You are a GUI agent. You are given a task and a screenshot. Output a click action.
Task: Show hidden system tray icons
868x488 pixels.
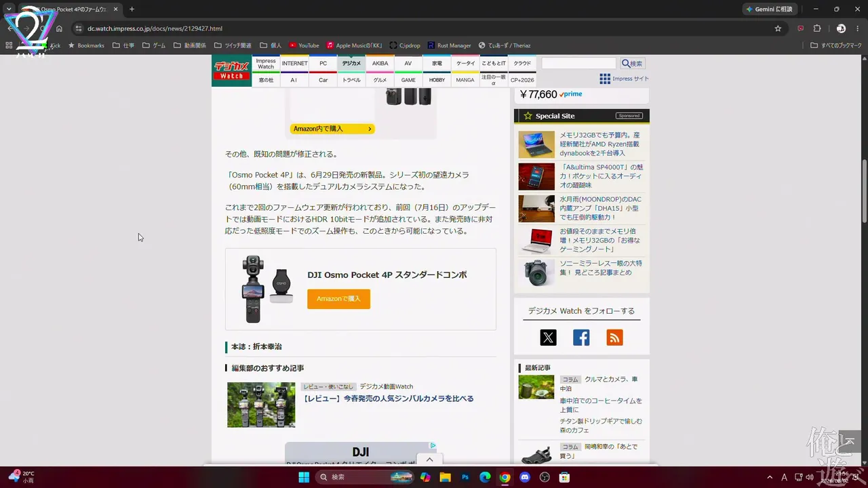click(769, 477)
